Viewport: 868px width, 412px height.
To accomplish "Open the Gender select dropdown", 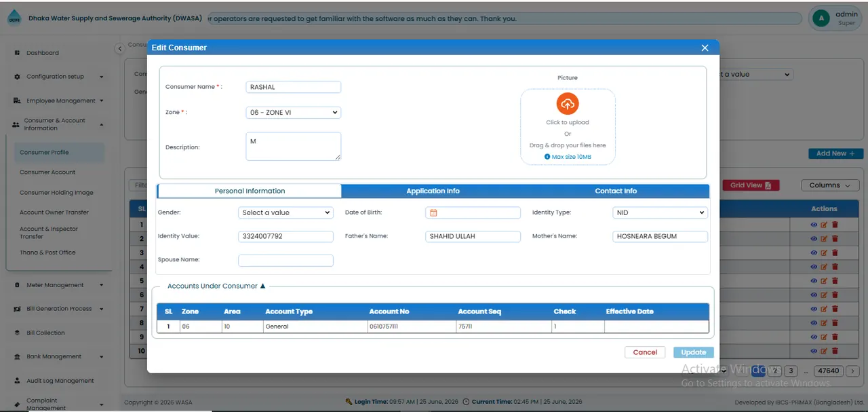I will click(x=285, y=212).
